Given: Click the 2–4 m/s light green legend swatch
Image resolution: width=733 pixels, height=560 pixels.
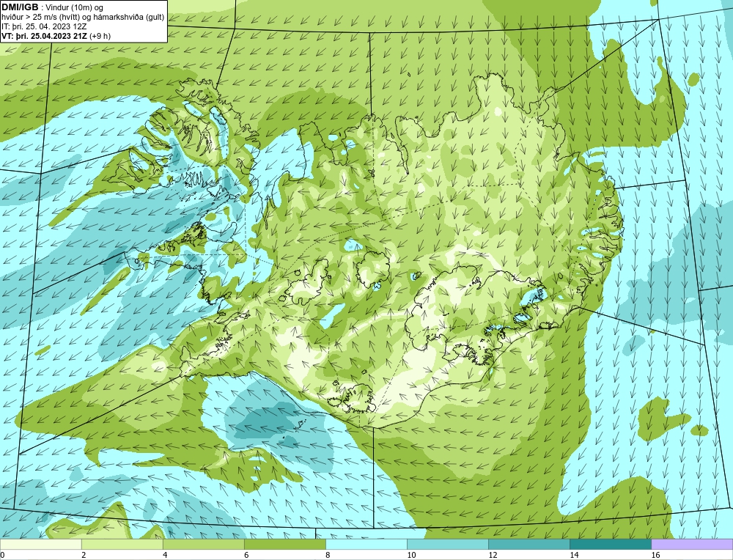Looking at the screenshot, I should (122, 544).
